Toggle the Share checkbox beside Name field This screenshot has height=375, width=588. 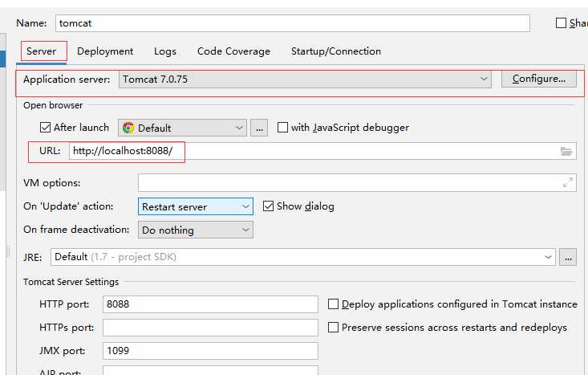click(x=561, y=23)
